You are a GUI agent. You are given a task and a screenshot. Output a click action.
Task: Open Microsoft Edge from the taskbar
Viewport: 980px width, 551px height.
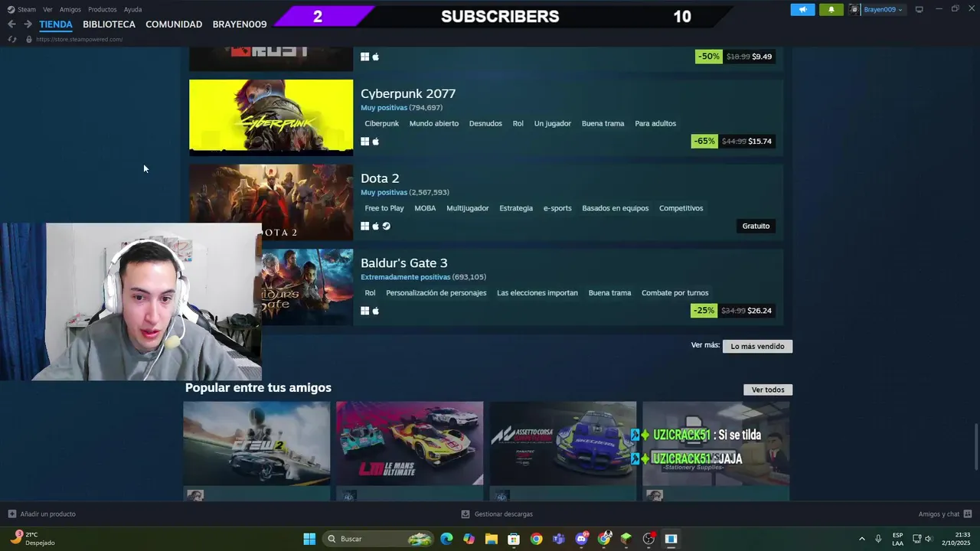coord(446,539)
